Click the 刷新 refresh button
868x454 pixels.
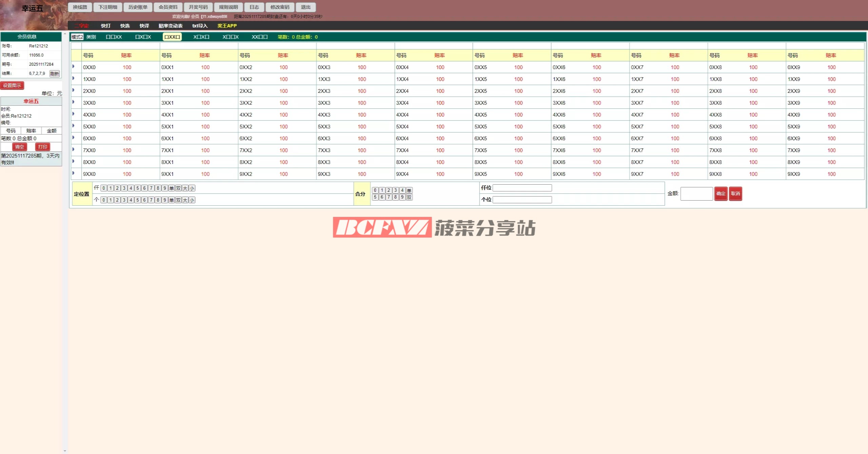coord(54,74)
